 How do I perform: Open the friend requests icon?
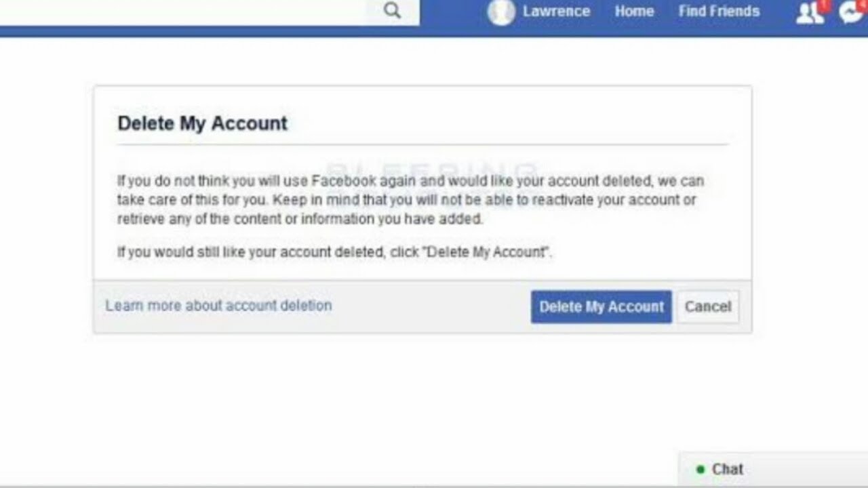[808, 13]
